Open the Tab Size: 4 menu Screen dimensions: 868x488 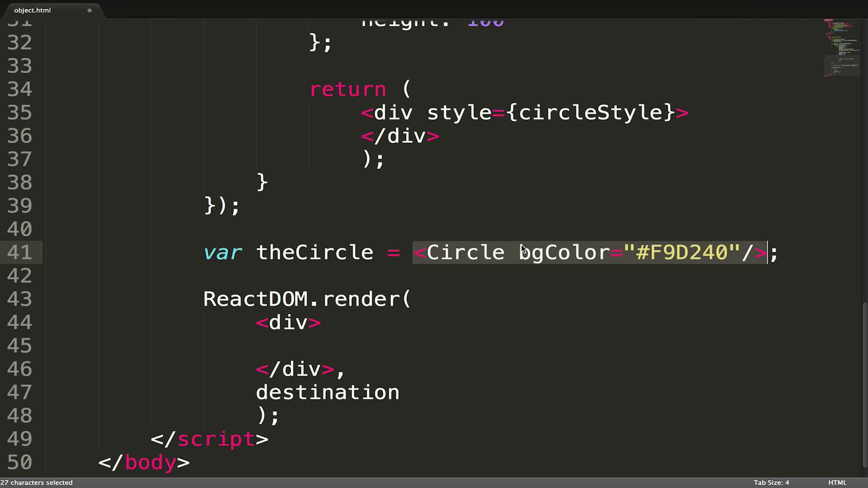771,482
